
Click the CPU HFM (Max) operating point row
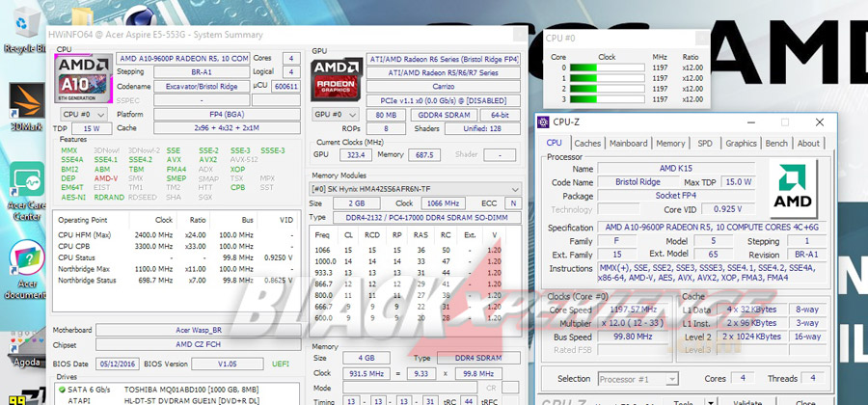176,235
